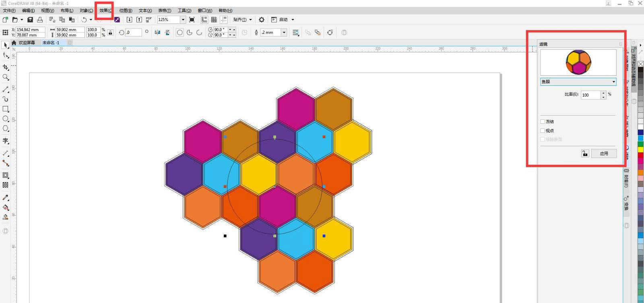Open the 位图 menu
This screenshot has width=644, height=303.
[126, 10]
